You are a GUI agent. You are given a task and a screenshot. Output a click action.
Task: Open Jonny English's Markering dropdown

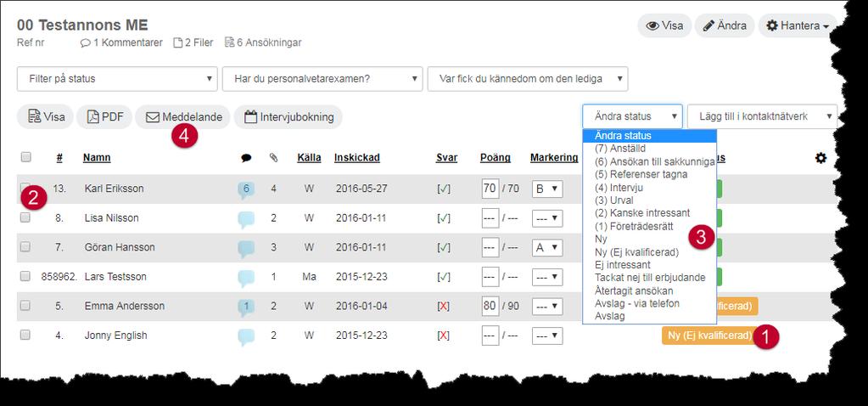547,336
